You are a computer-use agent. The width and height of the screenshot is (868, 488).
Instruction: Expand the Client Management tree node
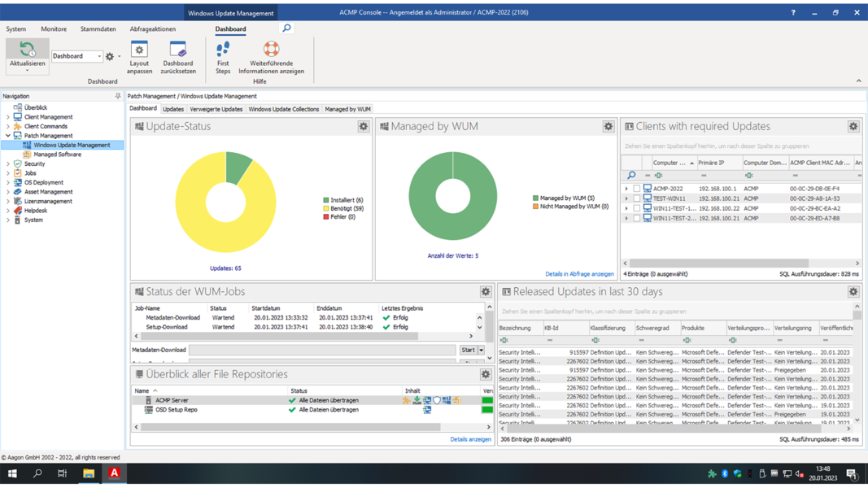coord(8,117)
